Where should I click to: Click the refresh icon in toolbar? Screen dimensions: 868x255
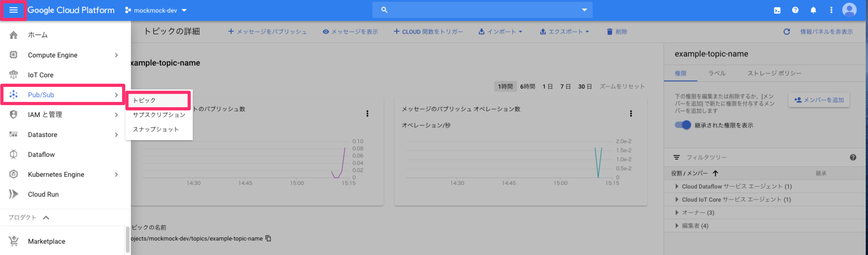787,32
